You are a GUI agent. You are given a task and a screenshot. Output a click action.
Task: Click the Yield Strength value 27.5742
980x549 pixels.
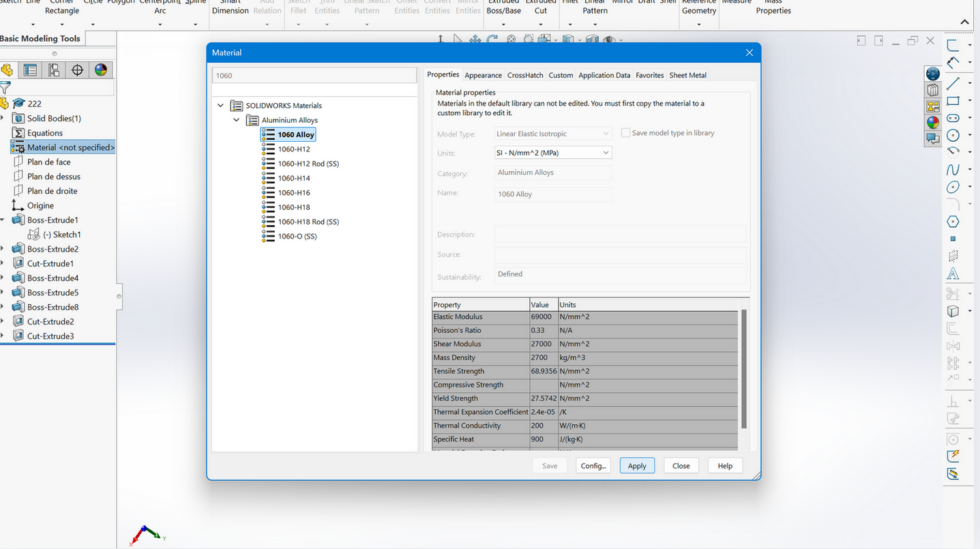coord(544,398)
